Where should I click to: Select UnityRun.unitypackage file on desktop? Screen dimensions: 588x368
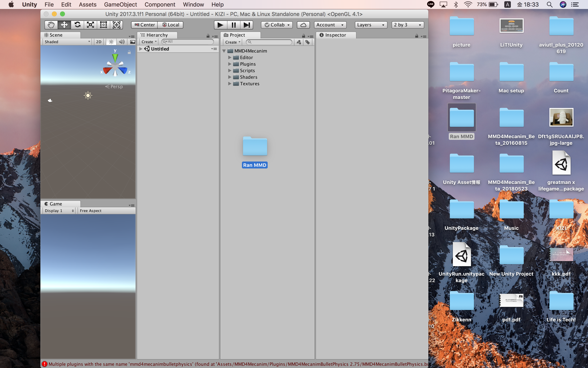click(461, 262)
